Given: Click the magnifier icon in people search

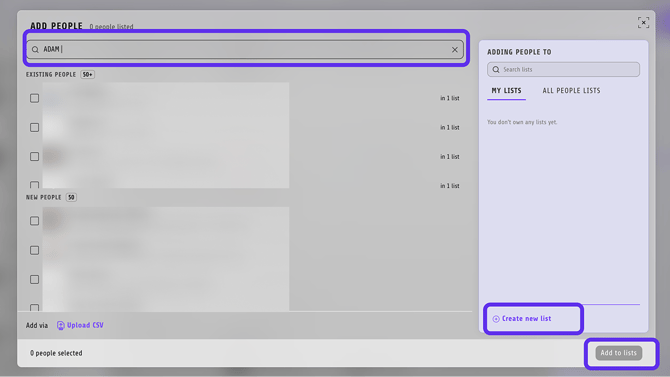Looking at the screenshot, I should 35,50.
